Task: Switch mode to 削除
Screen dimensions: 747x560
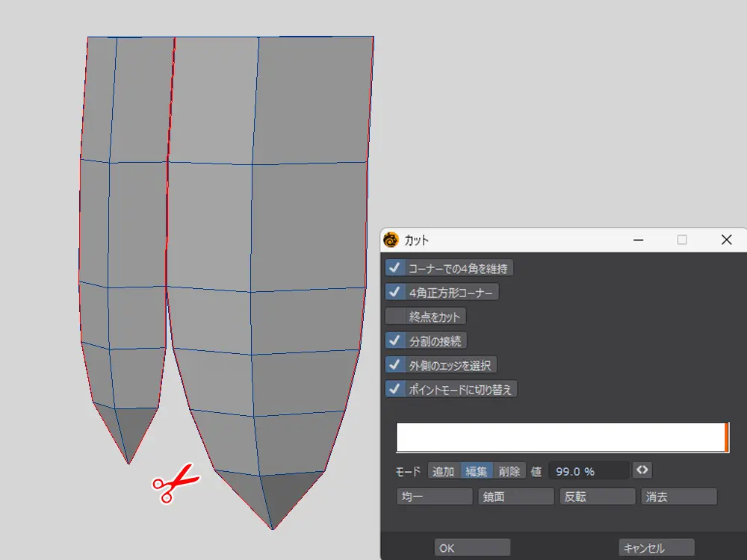Action: coord(509,471)
